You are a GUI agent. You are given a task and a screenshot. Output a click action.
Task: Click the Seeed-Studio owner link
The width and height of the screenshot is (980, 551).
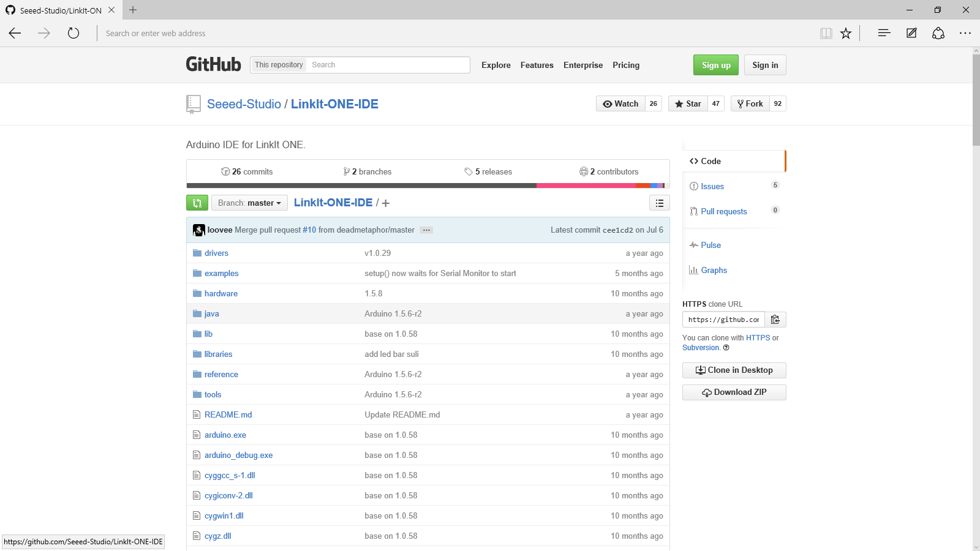(244, 104)
